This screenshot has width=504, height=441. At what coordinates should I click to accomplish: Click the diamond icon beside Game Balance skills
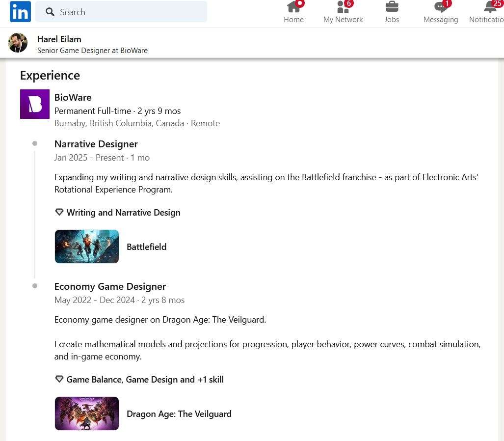59,379
